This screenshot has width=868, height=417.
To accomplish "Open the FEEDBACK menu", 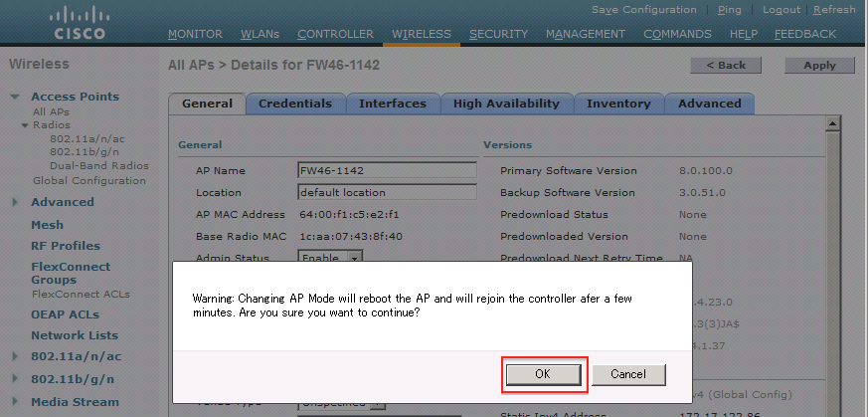I will 805,34.
